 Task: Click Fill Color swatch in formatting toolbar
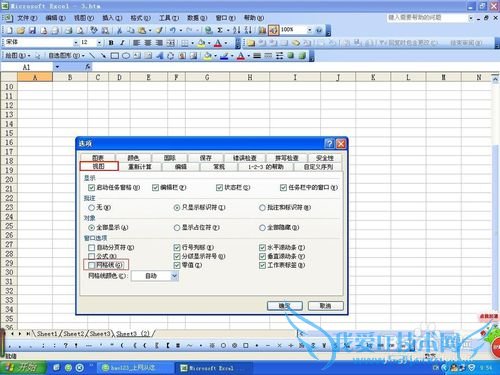tap(201, 43)
